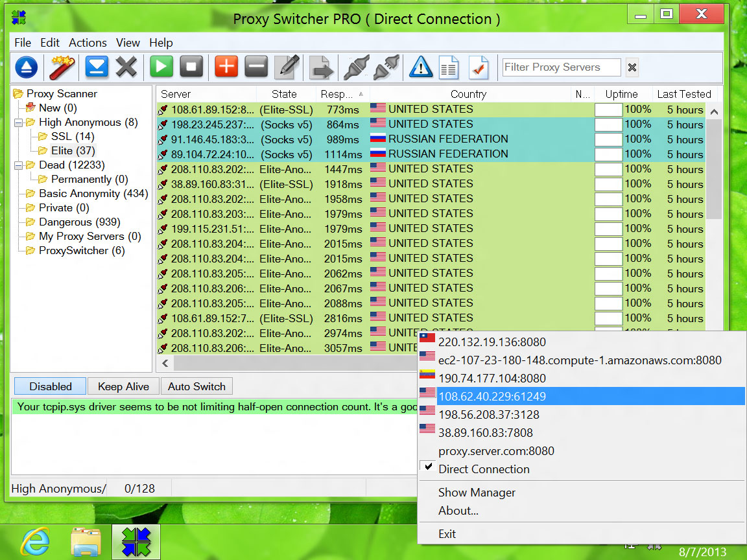Choose proxy 38.89.160.83:7808 from the menu
The image size is (747, 560).
[582, 432]
